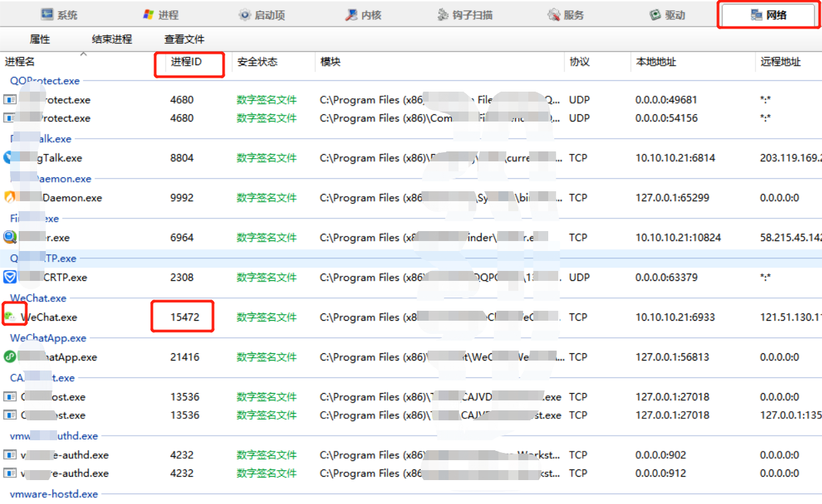This screenshot has height=504, width=822.
Task: Click local address 10.10.10.21:6933
Action: click(x=675, y=317)
